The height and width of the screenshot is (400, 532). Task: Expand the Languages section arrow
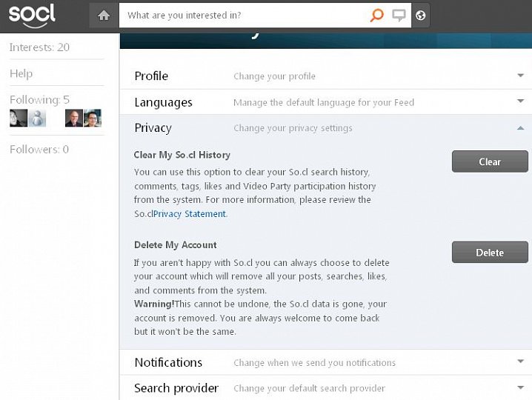[x=521, y=101]
